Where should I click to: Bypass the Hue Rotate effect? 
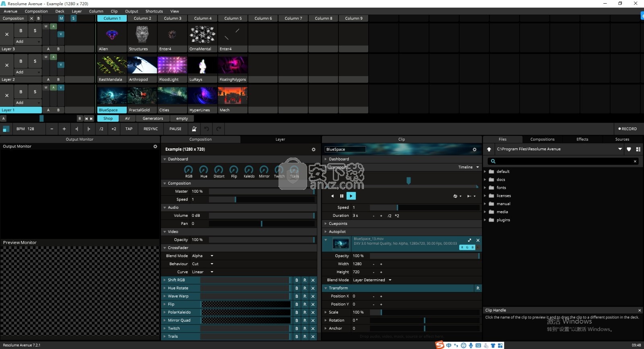[297, 288]
